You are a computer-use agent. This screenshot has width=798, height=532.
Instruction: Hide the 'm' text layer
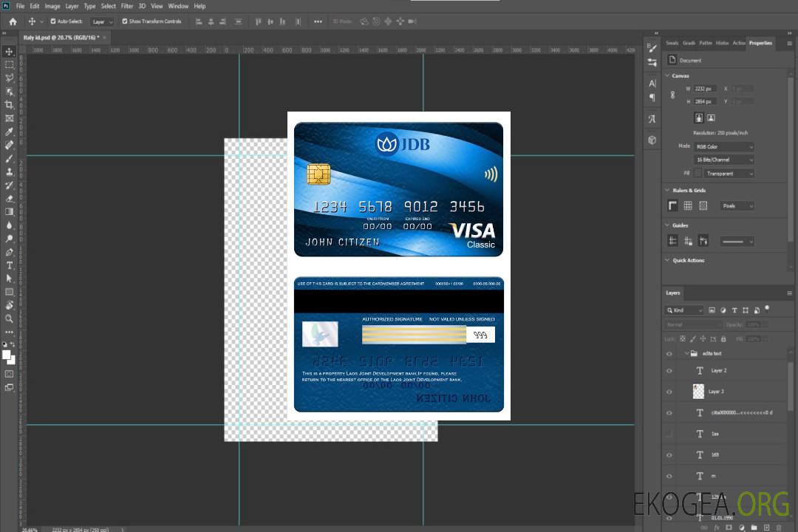tap(669, 476)
